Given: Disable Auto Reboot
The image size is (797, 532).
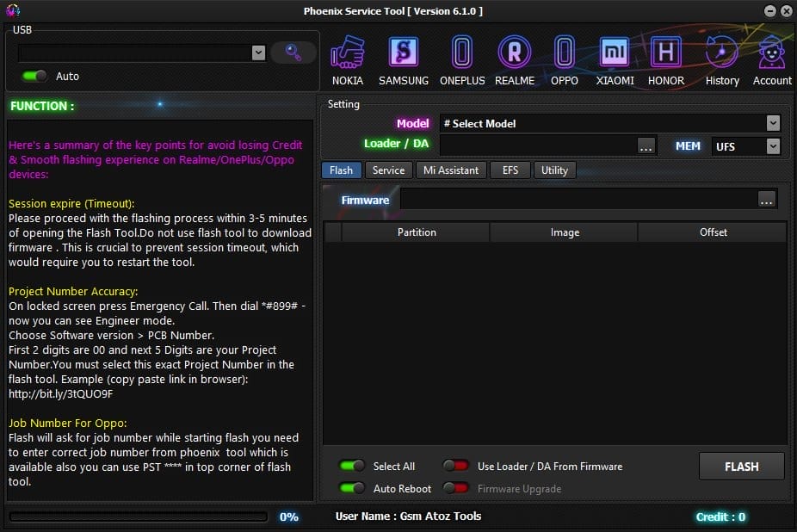Looking at the screenshot, I should pyautogui.click(x=352, y=488).
